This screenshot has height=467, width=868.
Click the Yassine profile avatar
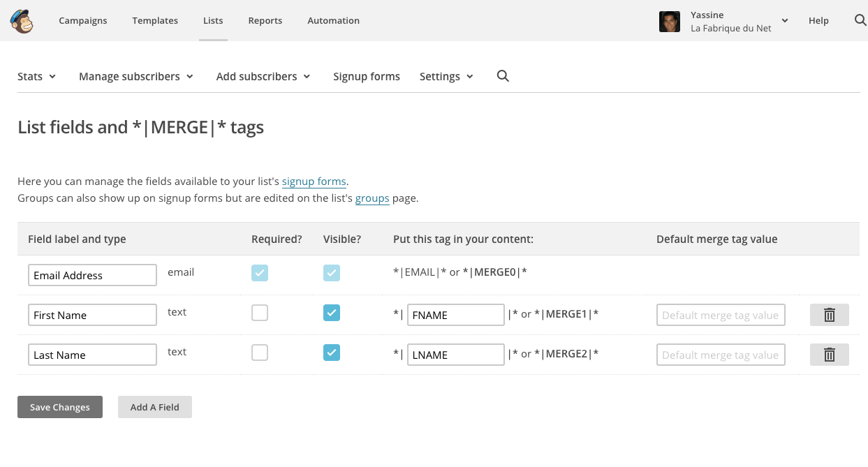click(669, 21)
